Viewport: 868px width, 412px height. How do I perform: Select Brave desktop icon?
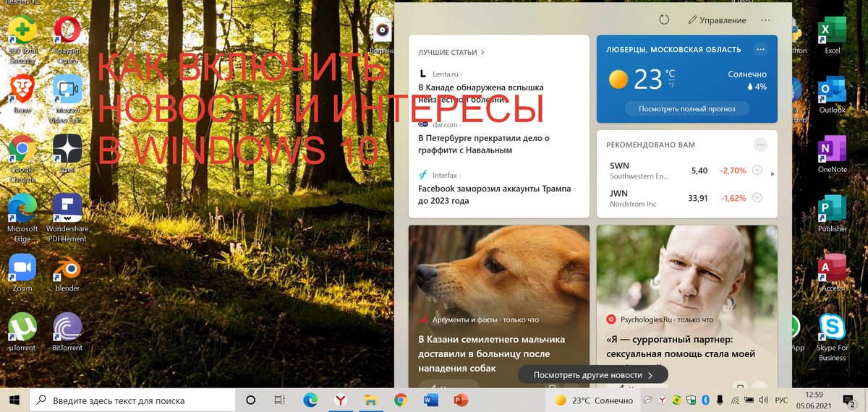click(x=22, y=95)
